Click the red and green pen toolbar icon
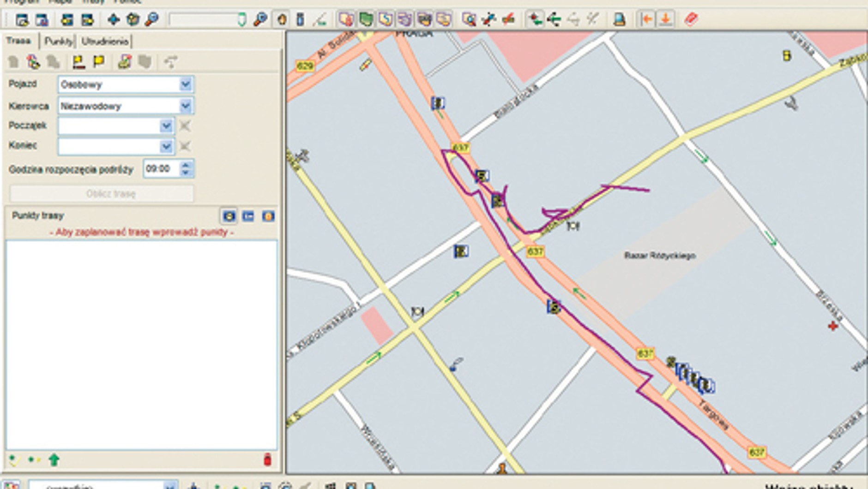Viewport: 868px width, 489px height. click(x=508, y=19)
